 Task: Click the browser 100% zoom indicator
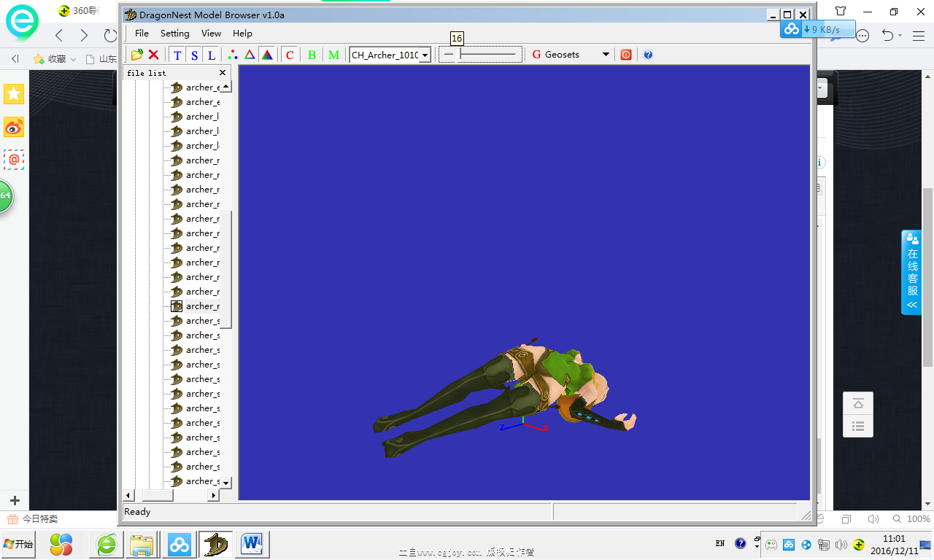point(912,519)
